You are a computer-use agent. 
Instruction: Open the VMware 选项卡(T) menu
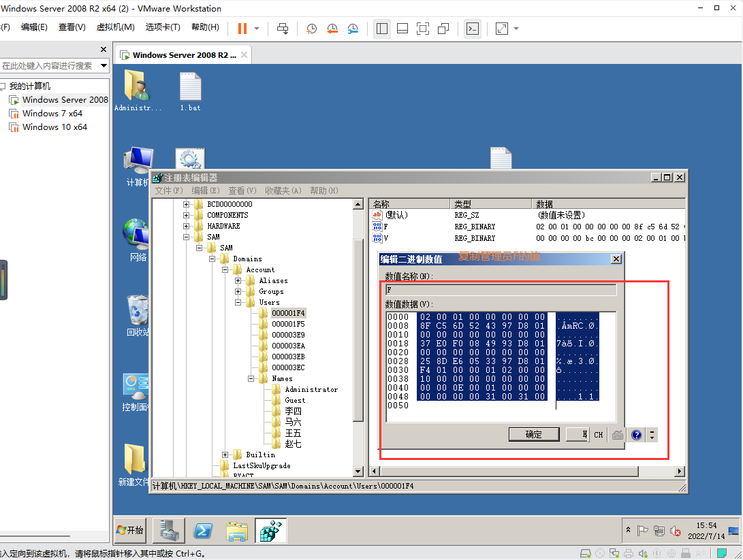point(163,27)
